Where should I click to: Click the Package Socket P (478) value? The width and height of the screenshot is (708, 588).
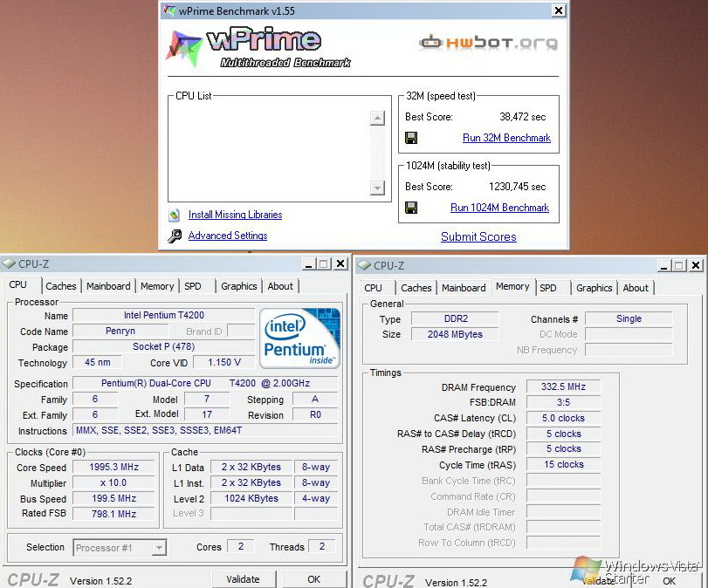[164, 346]
